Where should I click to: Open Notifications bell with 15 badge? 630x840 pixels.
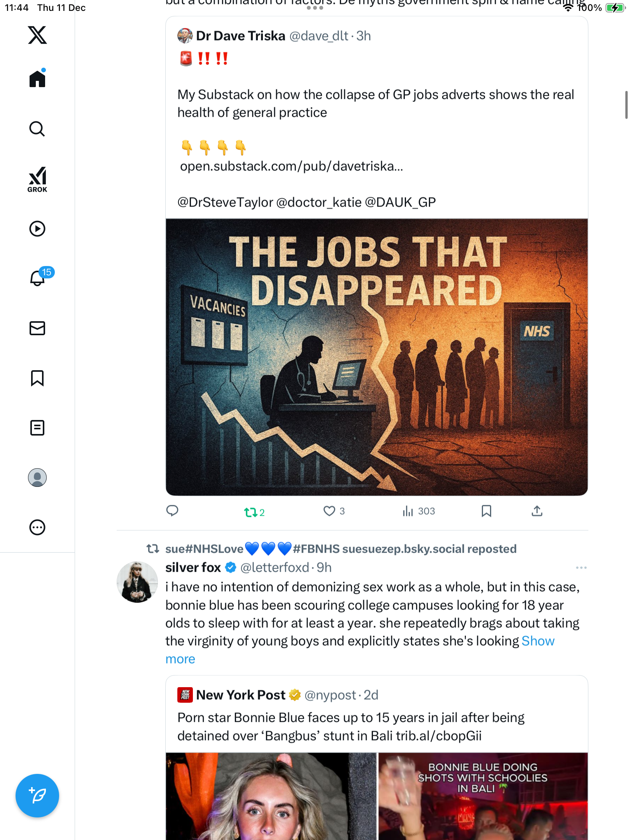tap(38, 278)
